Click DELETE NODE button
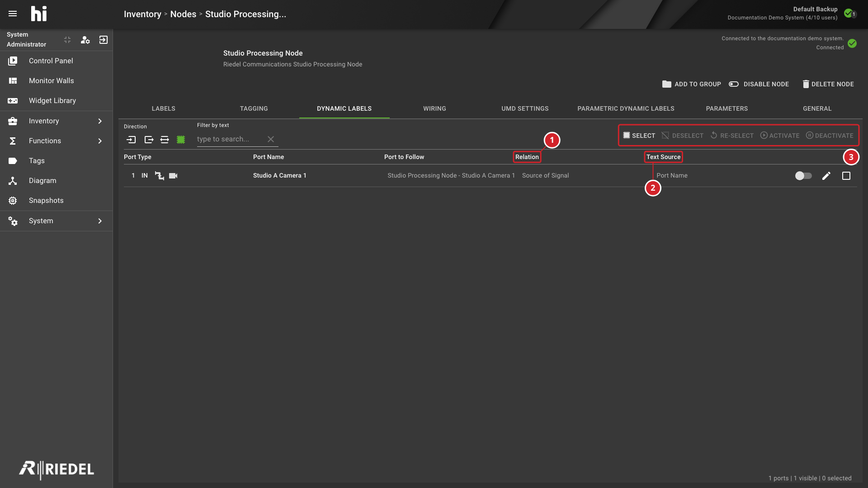868x488 pixels. pos(828,84)
